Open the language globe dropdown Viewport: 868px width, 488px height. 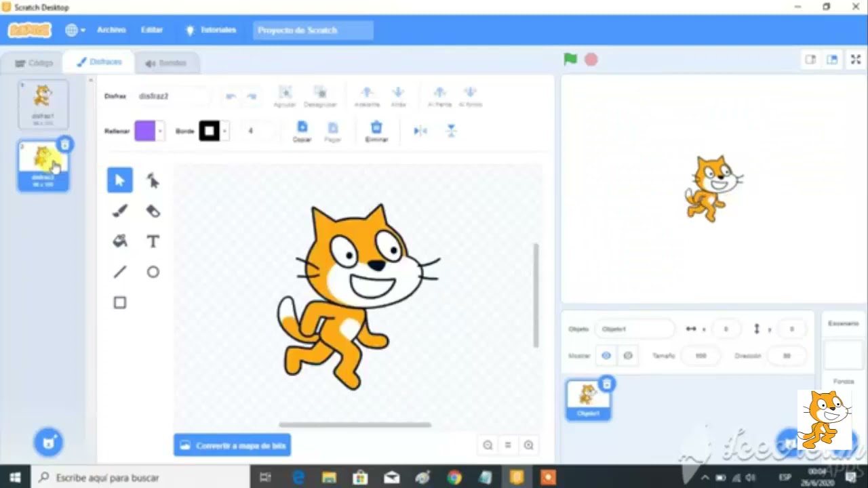coord(75,30)
